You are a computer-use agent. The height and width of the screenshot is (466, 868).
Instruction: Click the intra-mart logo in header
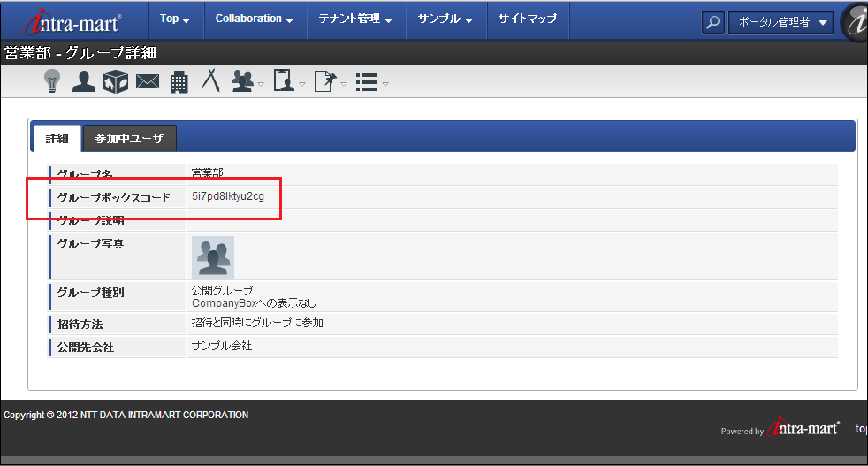click(72, 20)
